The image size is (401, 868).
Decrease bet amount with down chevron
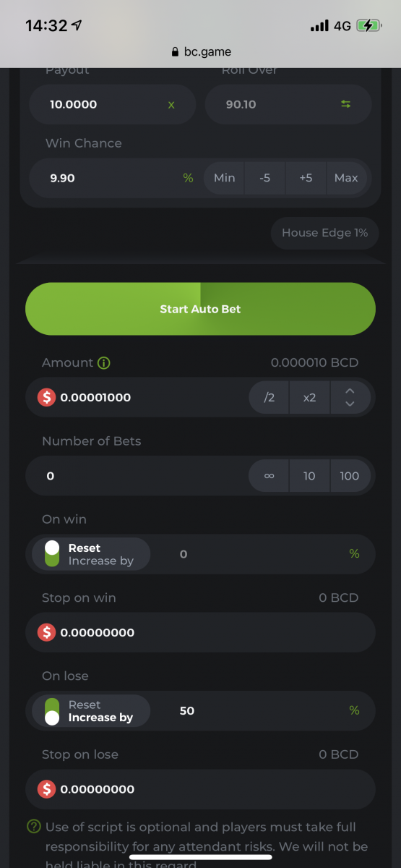tap(350, 404)
